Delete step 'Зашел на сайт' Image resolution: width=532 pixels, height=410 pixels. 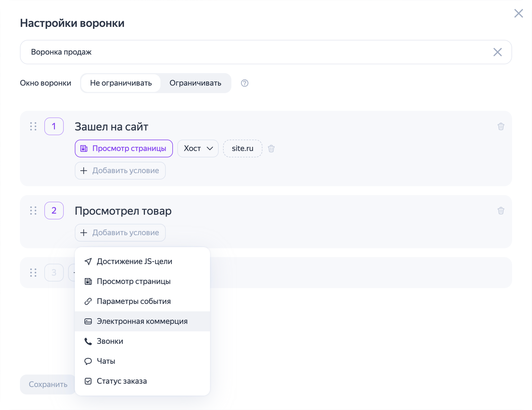pos(501,126)
